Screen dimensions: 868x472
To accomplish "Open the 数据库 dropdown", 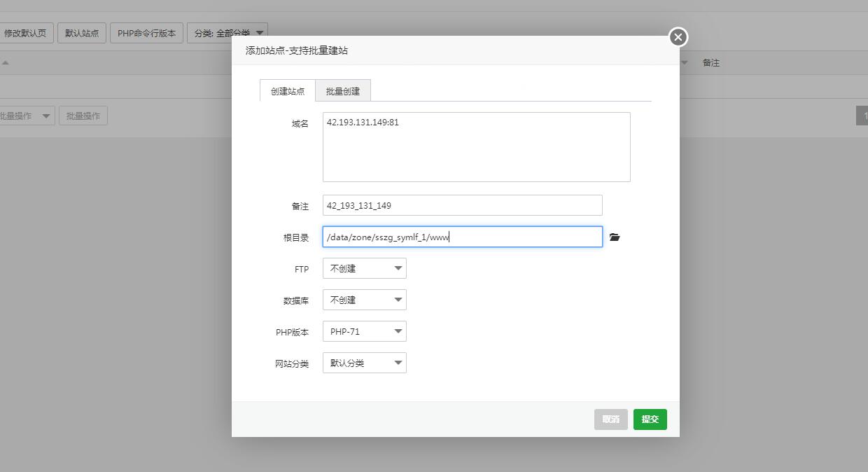I will (x=364, y=300).
